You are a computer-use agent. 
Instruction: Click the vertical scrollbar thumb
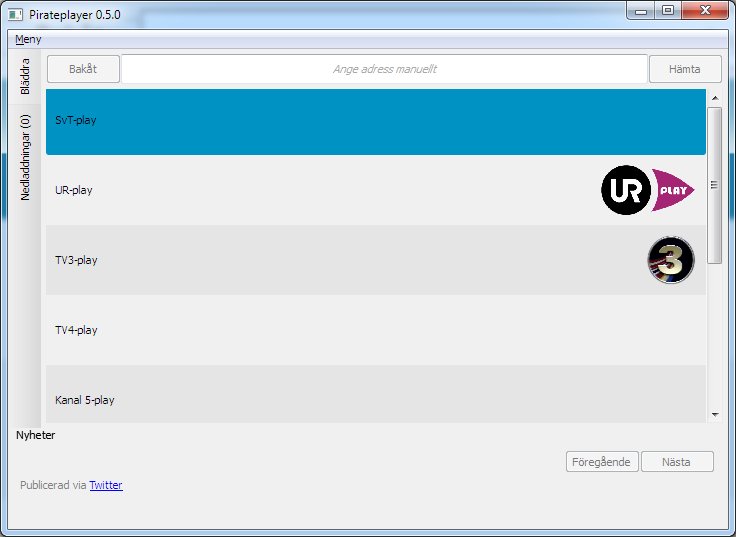(x=715, y=185)
